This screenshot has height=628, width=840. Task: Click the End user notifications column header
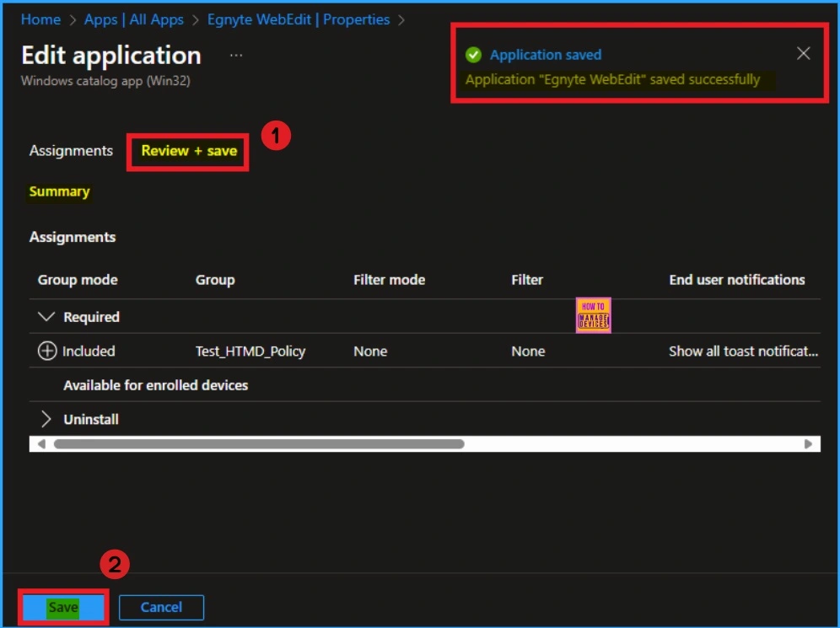click(x=736, y=280)
